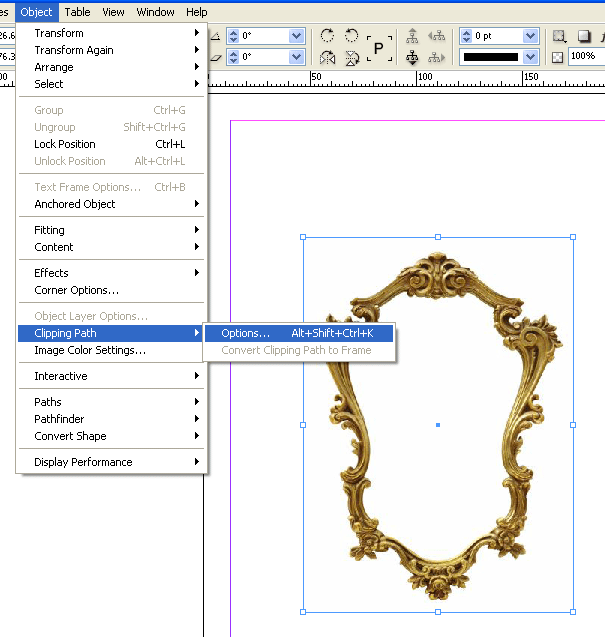Click the Select Next Object icon

click(x=436, y=58)
